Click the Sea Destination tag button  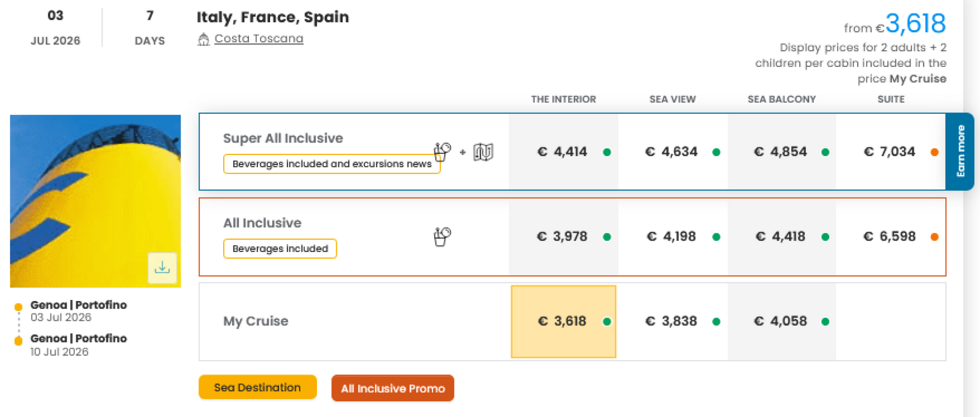click(x=257, y=387)
